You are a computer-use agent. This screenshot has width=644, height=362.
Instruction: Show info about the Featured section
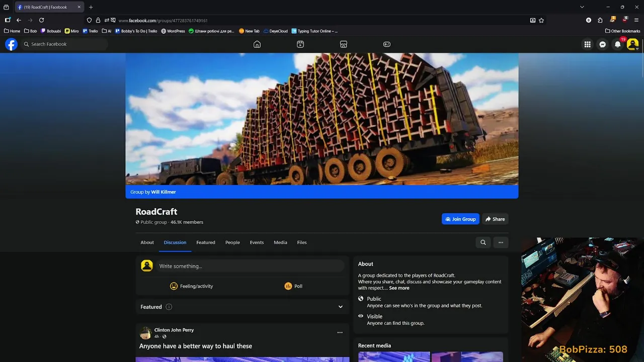pyautogui.click(x=169, y=307)
